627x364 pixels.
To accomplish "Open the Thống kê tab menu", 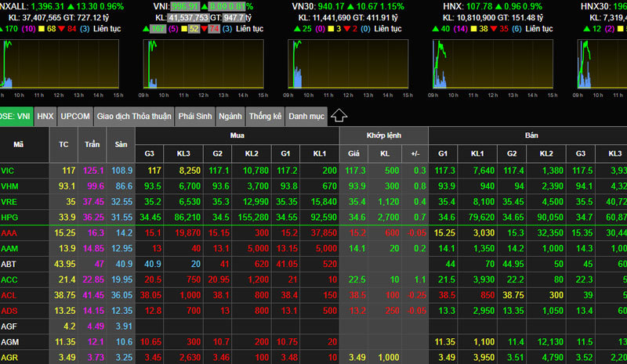I will (265, 116).
